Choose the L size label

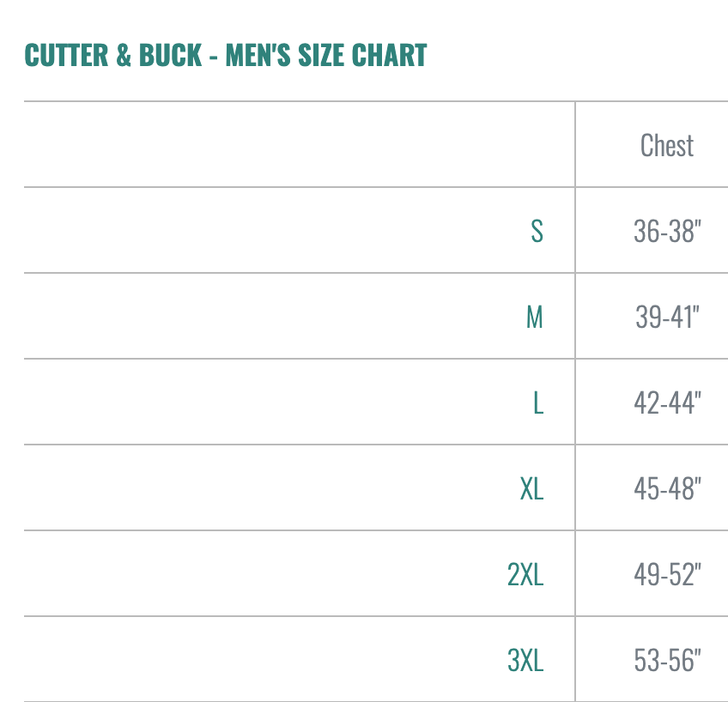pos(538,402)
